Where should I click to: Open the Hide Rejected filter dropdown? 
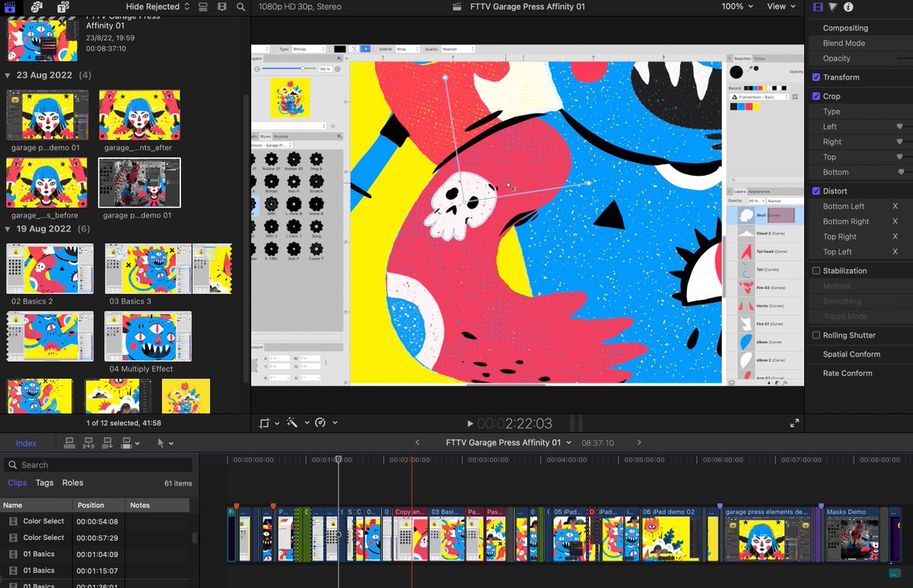(157, 6)
